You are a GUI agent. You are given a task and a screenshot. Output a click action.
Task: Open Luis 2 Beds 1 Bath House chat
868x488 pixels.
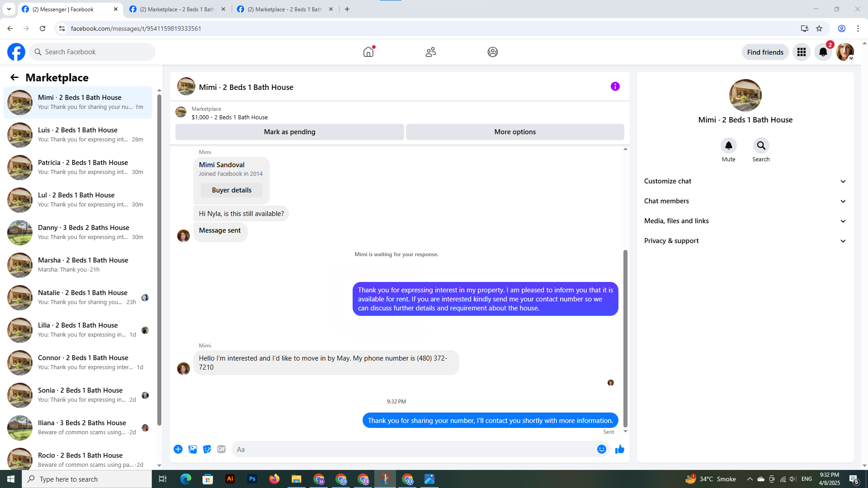78,135
